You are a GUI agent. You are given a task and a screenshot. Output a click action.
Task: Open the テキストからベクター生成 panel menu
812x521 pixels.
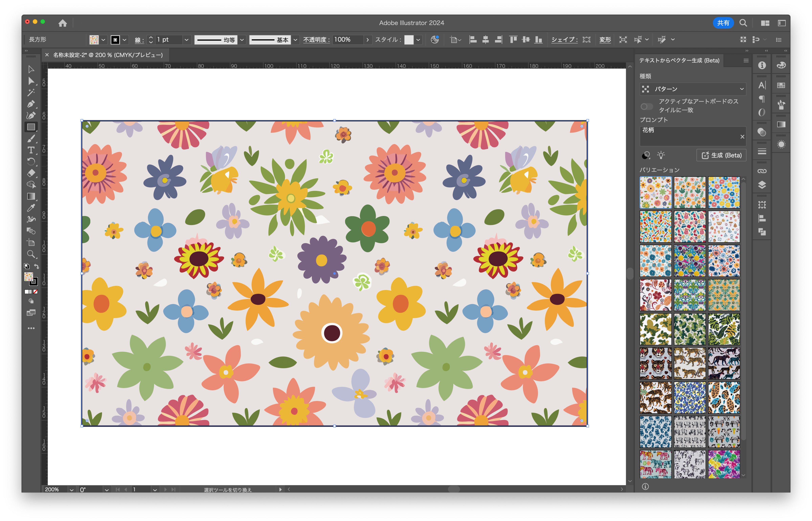(746, 60)
